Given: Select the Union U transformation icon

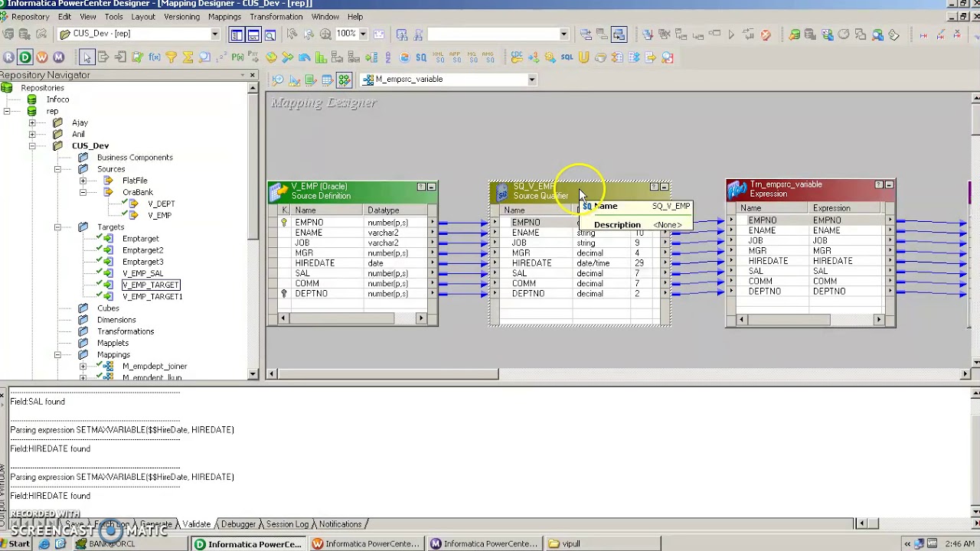Looking at the screenshot, I should tap(583, 57).
